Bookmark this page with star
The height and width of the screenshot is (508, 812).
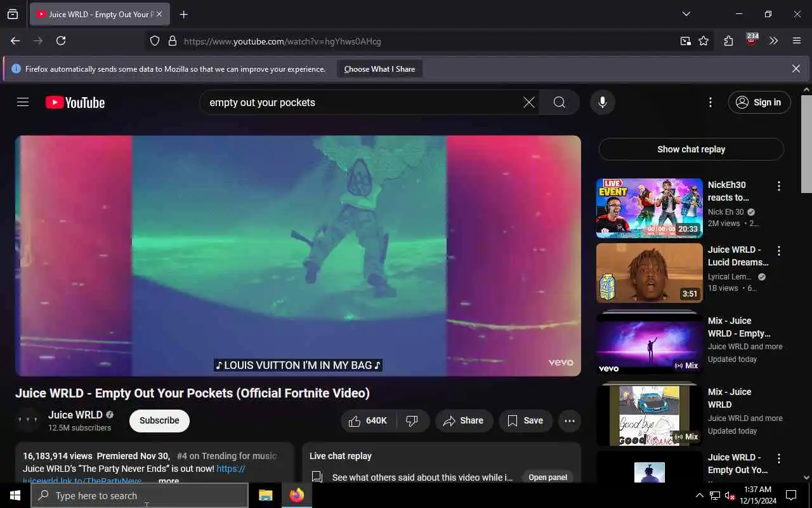[x=704, y=41]
